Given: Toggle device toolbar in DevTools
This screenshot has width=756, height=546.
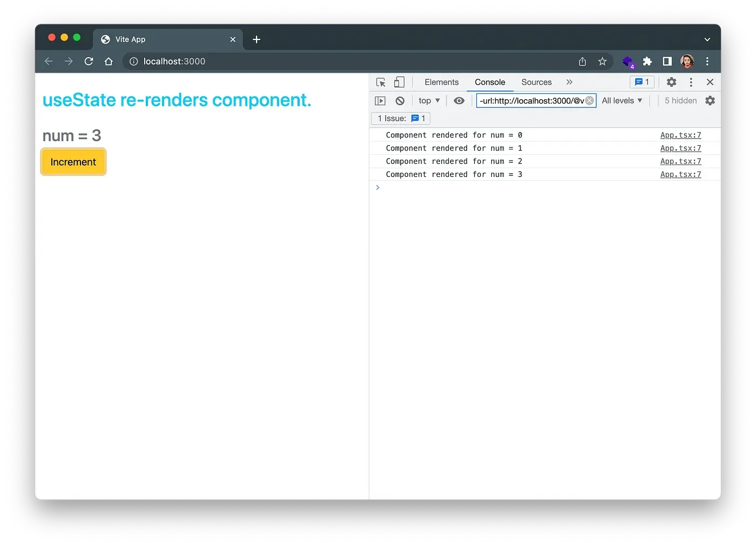Looking at the screenshot, I should click(399, 82).
